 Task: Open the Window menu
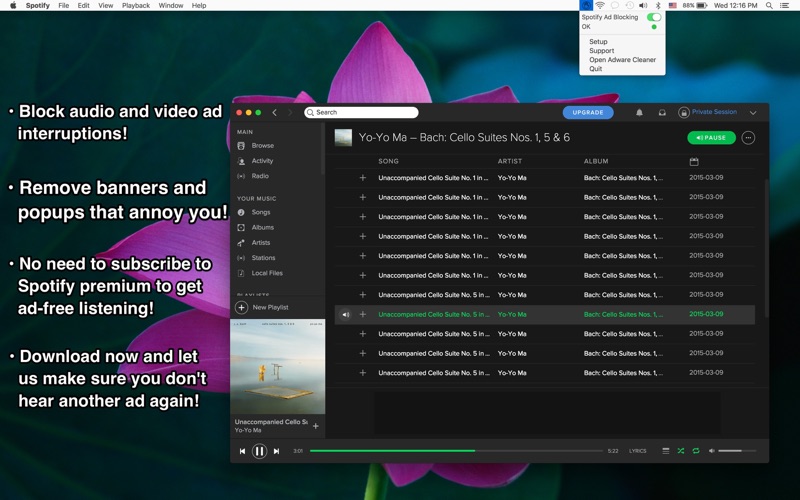171,6
